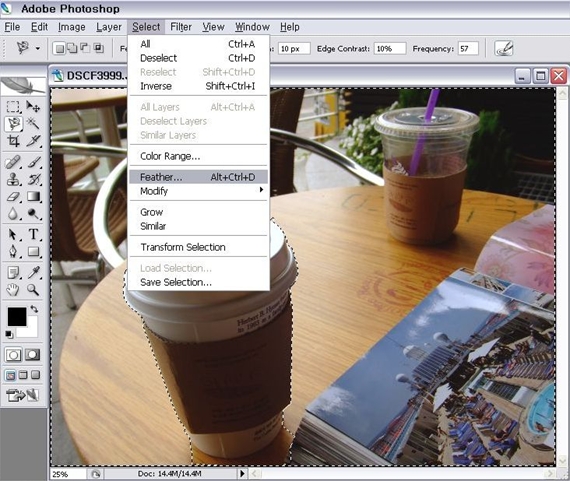Choose Transform Selection menu entry
570x481 pixels.
pyautogui.click(x=198, y=247)
